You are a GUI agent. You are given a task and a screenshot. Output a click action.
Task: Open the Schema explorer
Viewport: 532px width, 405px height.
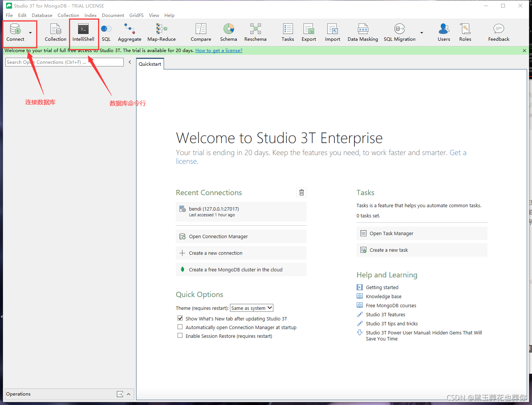(228, 32)
